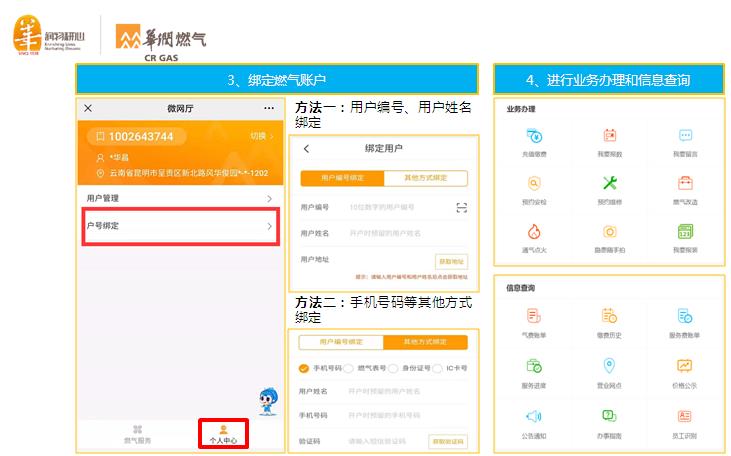Select the 手机号码 radio option
This screenshot has height=456, width=731.
[304, 368]
